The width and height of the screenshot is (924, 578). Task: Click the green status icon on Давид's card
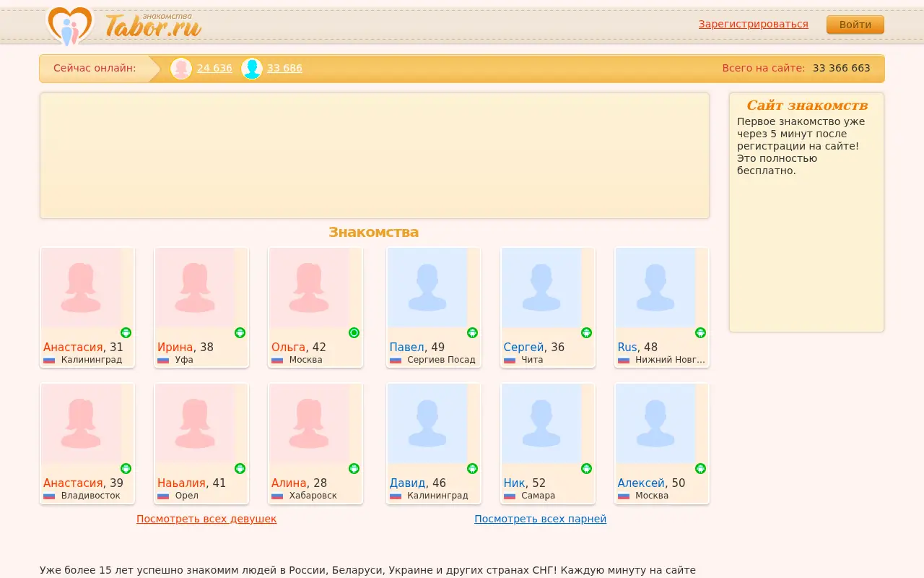(473, 469)
